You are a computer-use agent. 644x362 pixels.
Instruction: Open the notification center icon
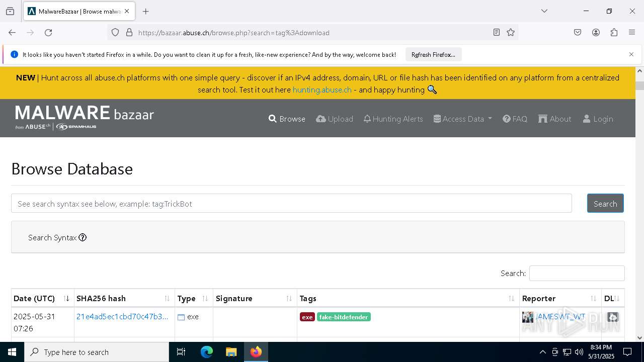point(627,352)
